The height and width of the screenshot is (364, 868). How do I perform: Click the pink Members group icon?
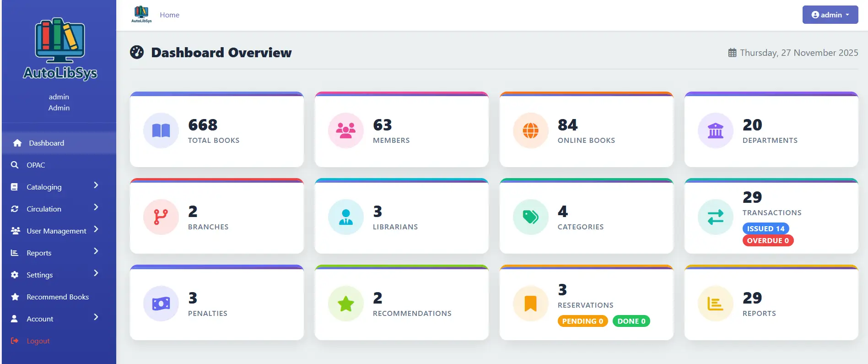pyautogui.click(x=345, y=131)
